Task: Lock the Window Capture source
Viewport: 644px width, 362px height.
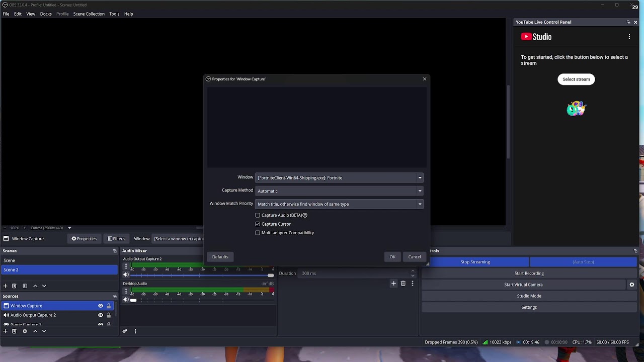Action: pos(108,306)
